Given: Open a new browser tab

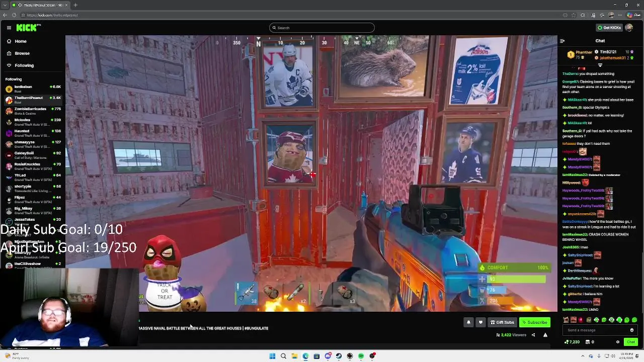Looking at the screenshot, I should (75, 5).
